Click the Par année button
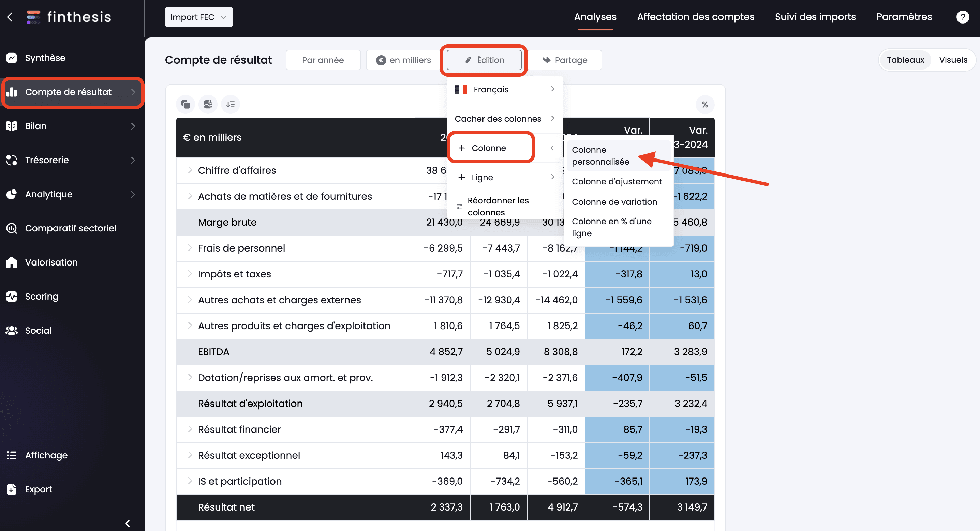The height and width of the screenshot is (531, 980). (323, 60)
